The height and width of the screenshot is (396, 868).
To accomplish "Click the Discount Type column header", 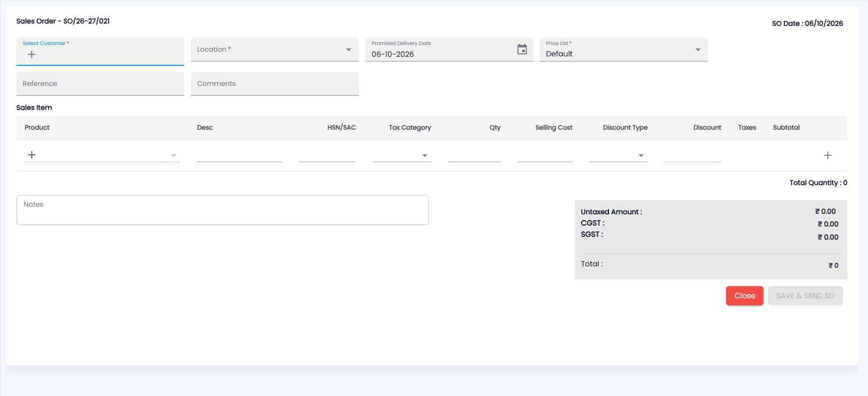I will coord(625,128).
